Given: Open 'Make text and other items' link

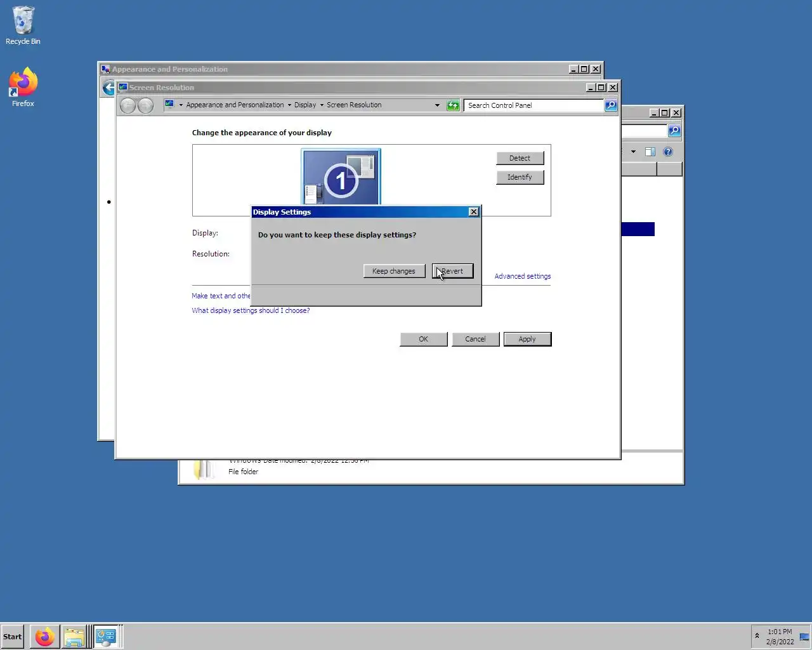Looking at the screenshot, I should tap(221, 296).
